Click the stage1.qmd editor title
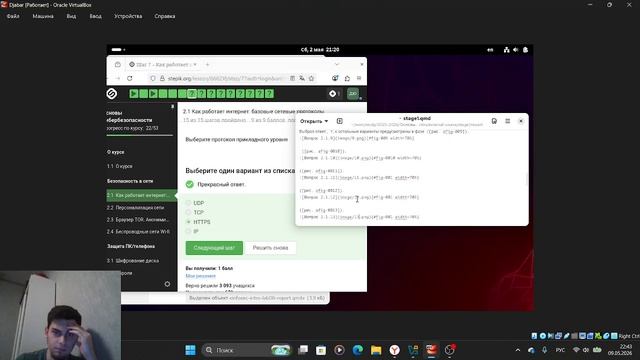This screenshot has height=360, width=640. (416, 118)
